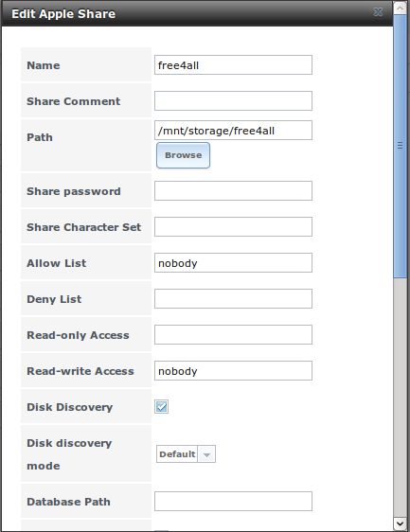This screenshot has width=410, height=532.
Task: Focus the Name field containing free4all
Action: click(x=233, y=64)
